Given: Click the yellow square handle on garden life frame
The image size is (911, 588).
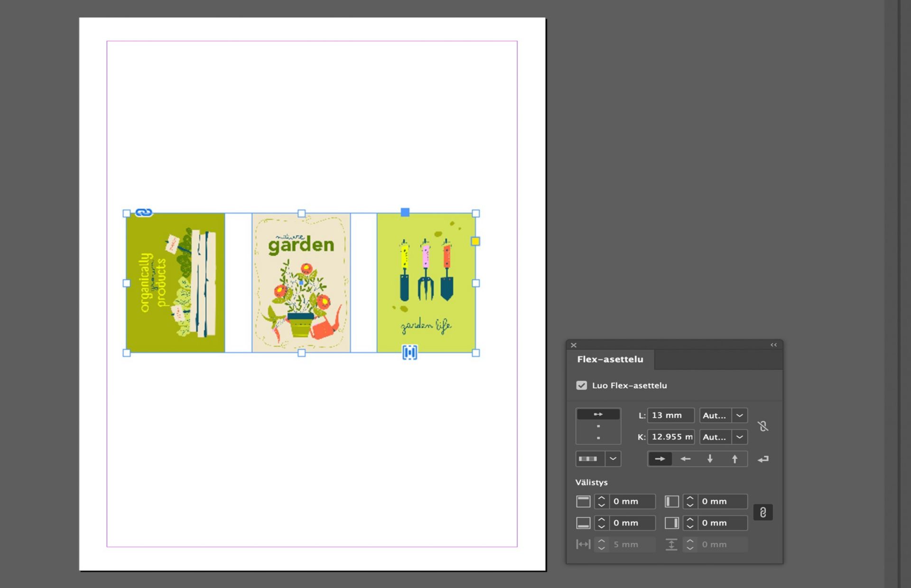Looking at the screenshot, I should [x=475, y=242].
